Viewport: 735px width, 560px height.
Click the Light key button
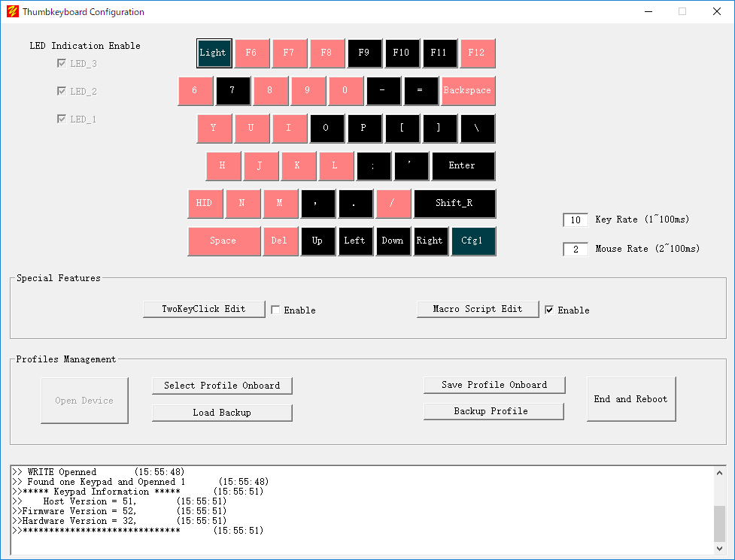(x=214, y=53)
